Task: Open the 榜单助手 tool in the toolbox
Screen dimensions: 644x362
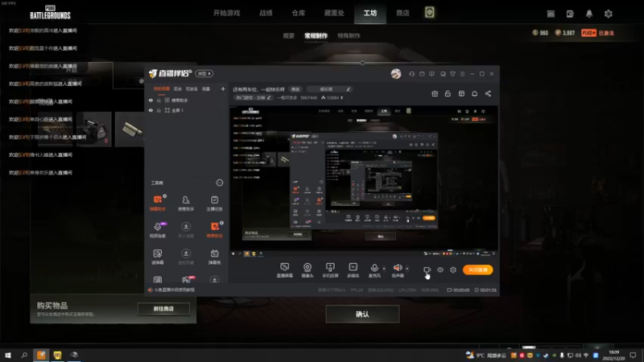Action: 214,230
